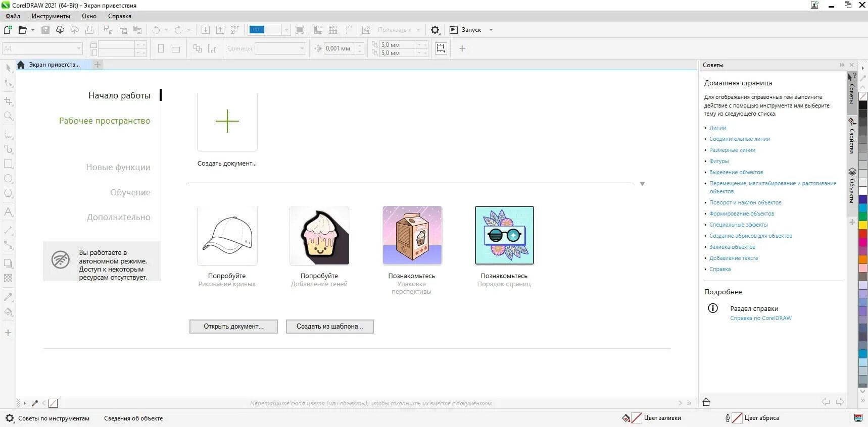The image size is (868, 427).
Task: Click Создать документ plus thumbnail
Action: coord(227,121)
